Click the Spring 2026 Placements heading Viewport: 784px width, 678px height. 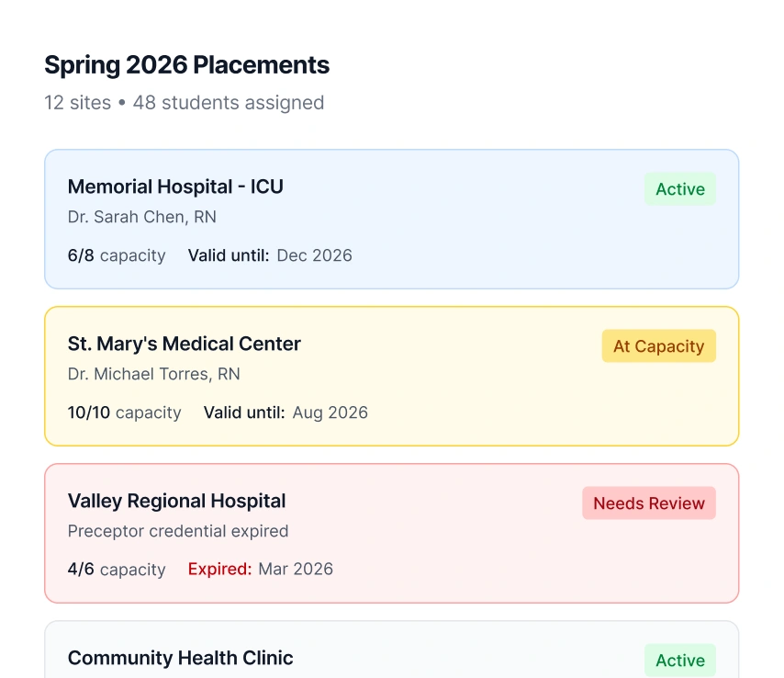coord(186,65)
